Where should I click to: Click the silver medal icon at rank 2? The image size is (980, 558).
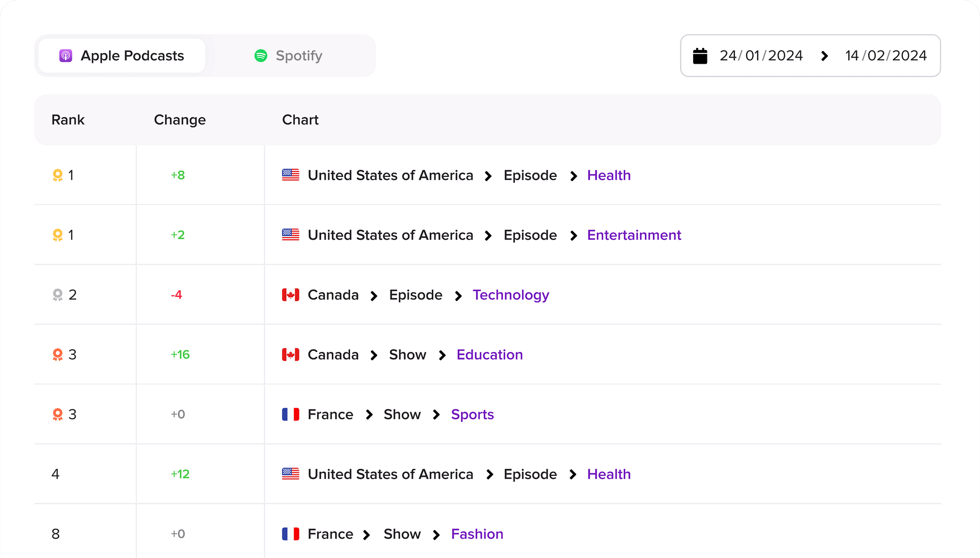58,295
